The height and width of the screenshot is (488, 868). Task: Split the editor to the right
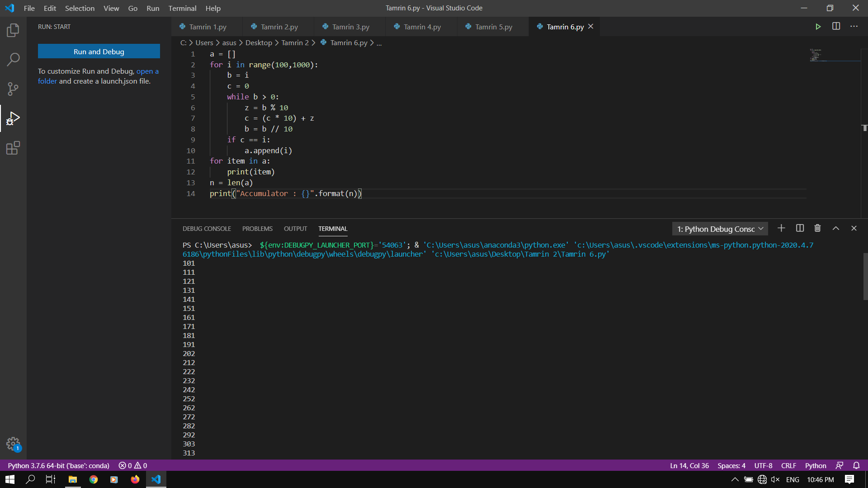pyautogui.click(x=836, y=27)
